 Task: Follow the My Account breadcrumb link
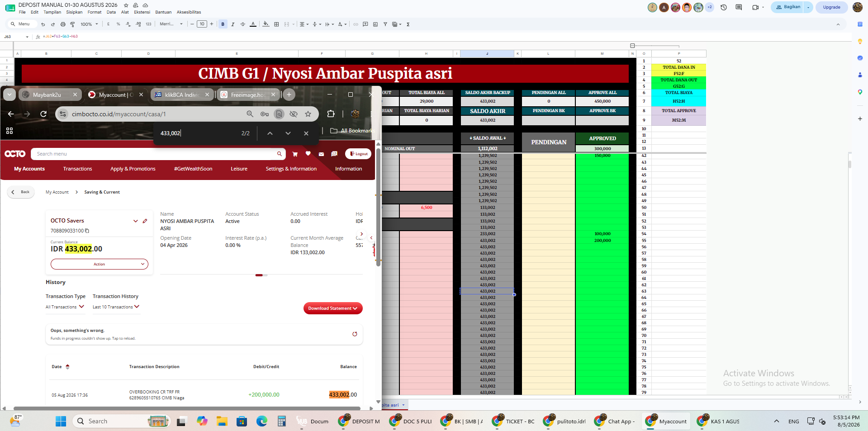57,192
